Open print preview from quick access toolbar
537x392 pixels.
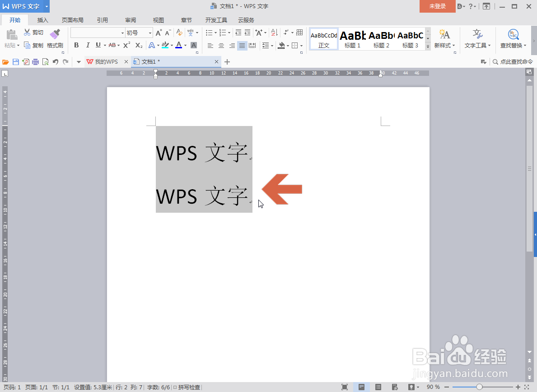[45, 62]
